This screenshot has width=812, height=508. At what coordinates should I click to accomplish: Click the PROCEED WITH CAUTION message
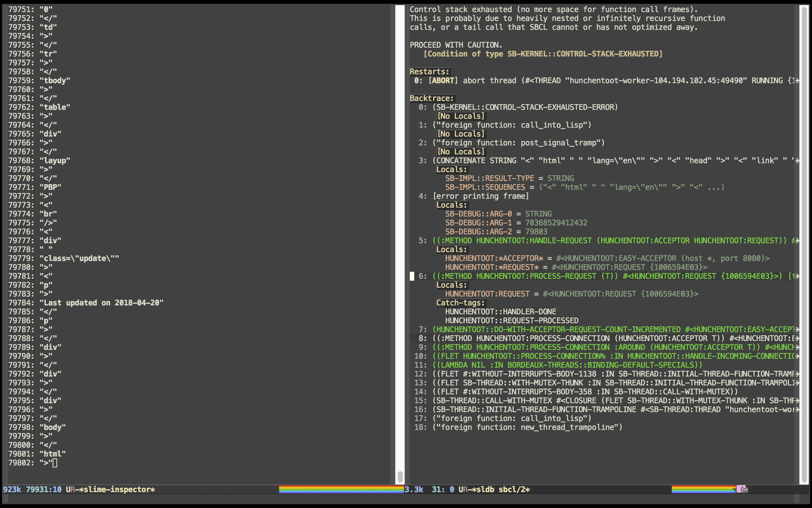coord(456,45)
